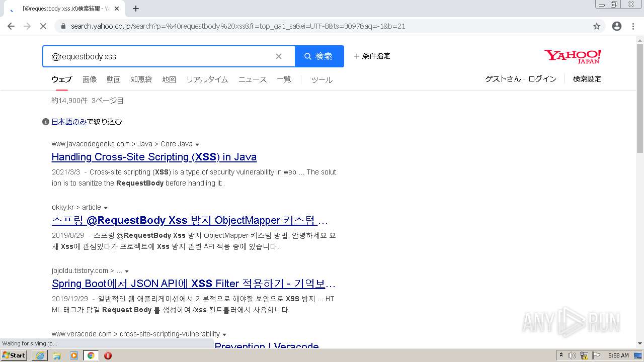This screenshot has width=644, height=362.
Task: Select the ウェブ search tab
Action: [61, 79]
